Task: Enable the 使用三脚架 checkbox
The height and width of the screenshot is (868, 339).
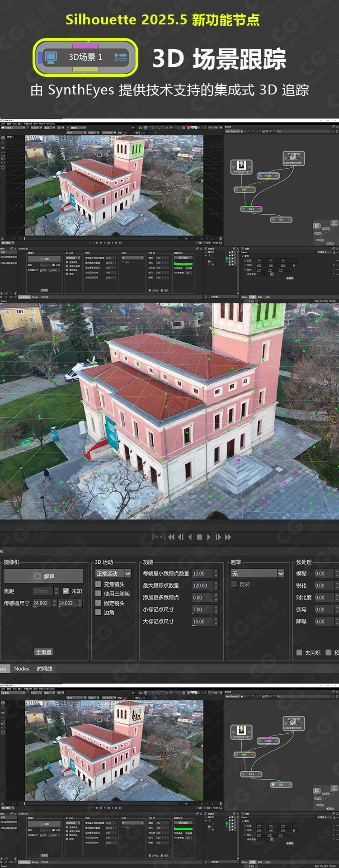Action: 98,594
